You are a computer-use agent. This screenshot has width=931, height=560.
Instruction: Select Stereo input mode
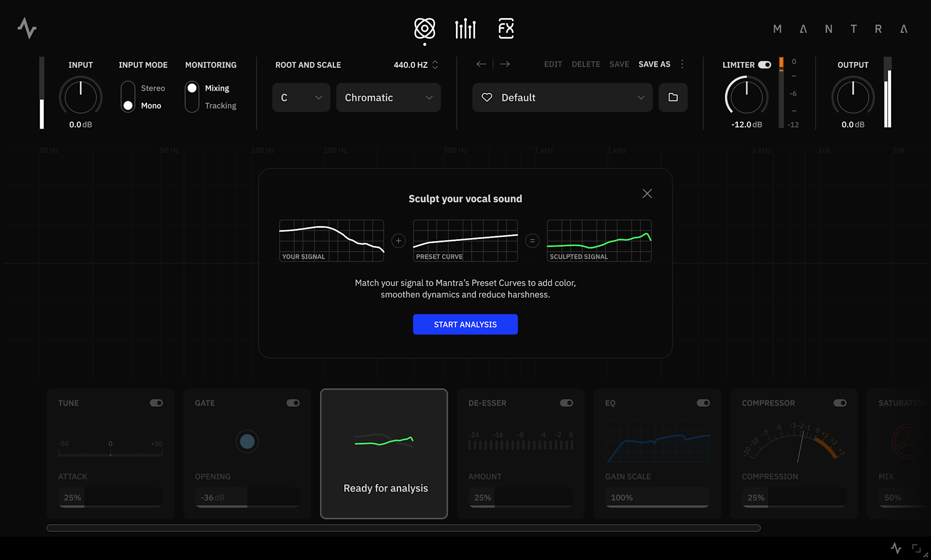coord(153,88)
